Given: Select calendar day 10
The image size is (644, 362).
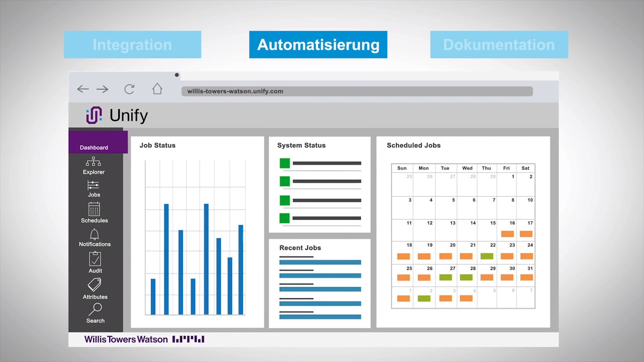Looking at the screenshot, I should [525, 207].
